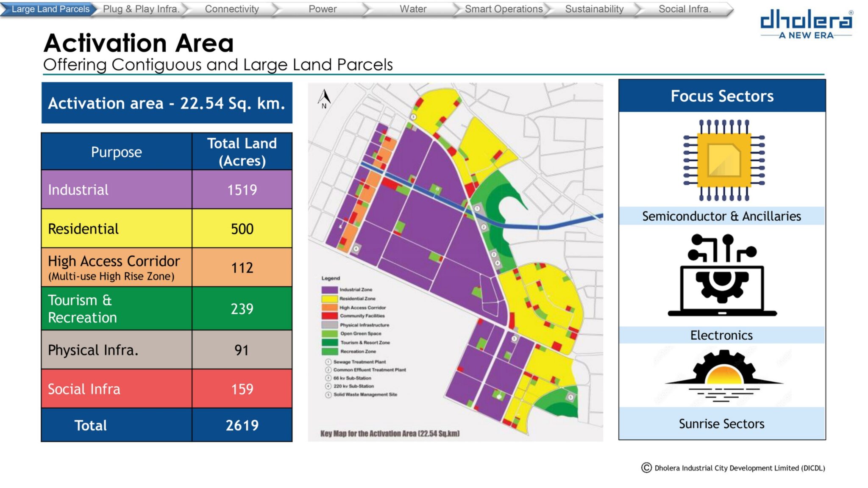Click the Electronics label
868x488 pixels.
coord(722,335)
